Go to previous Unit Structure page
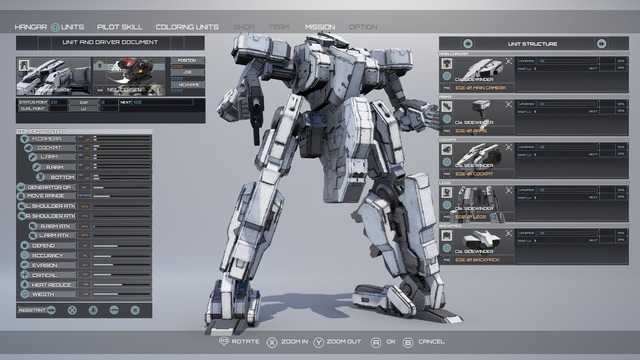Image resolution: width=640 pixels, height=360 pixels. [x=468, y=44]
